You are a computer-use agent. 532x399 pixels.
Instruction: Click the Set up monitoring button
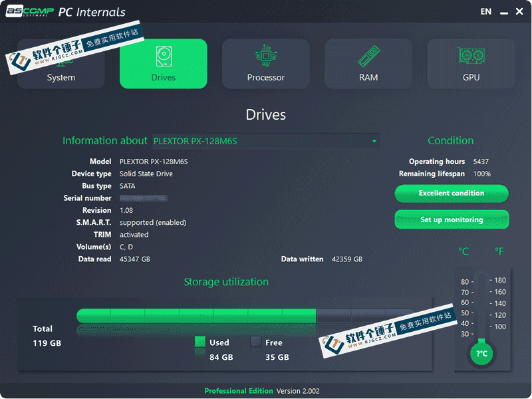[452, 219]
